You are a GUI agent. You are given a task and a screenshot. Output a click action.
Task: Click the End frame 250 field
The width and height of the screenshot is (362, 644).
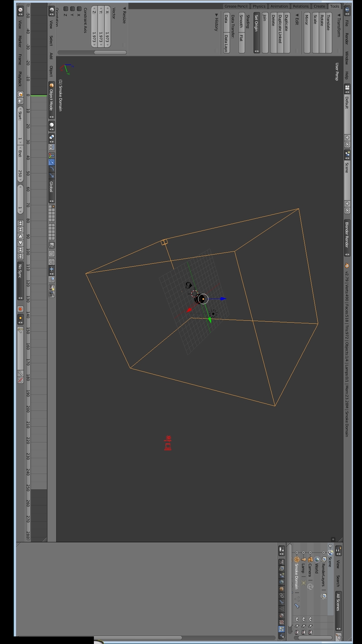coord(20,164)
